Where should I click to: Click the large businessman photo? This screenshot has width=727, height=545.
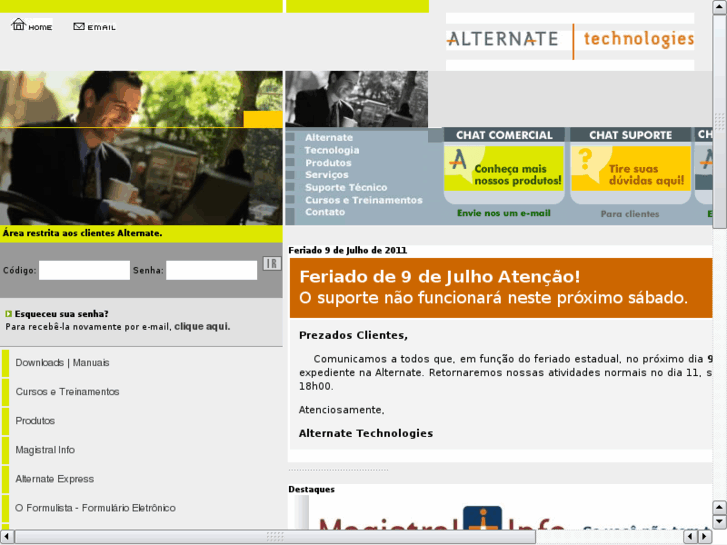pos(141,148)
